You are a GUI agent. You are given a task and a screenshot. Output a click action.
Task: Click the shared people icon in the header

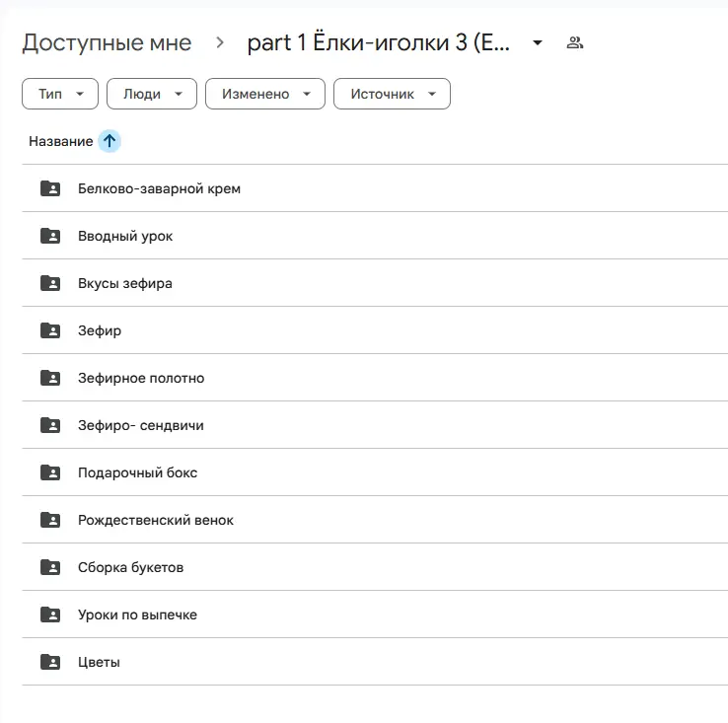click(575, 43)
